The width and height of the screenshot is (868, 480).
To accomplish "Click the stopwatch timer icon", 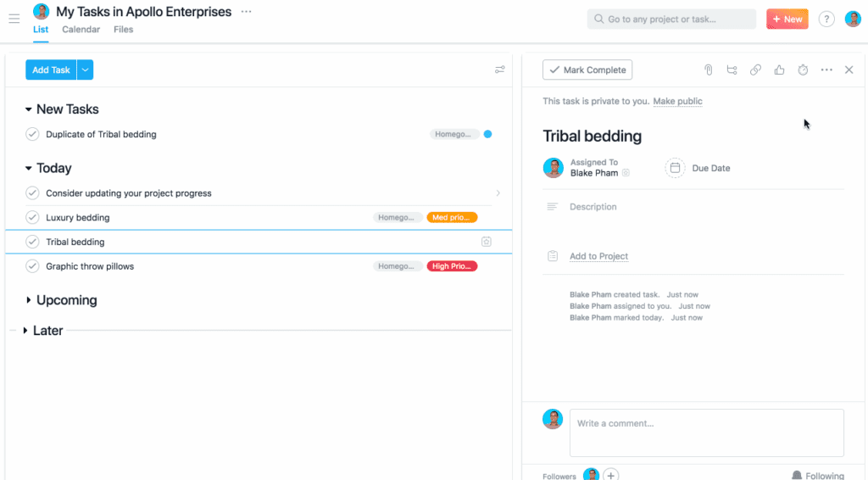I will tap(803, 70).
